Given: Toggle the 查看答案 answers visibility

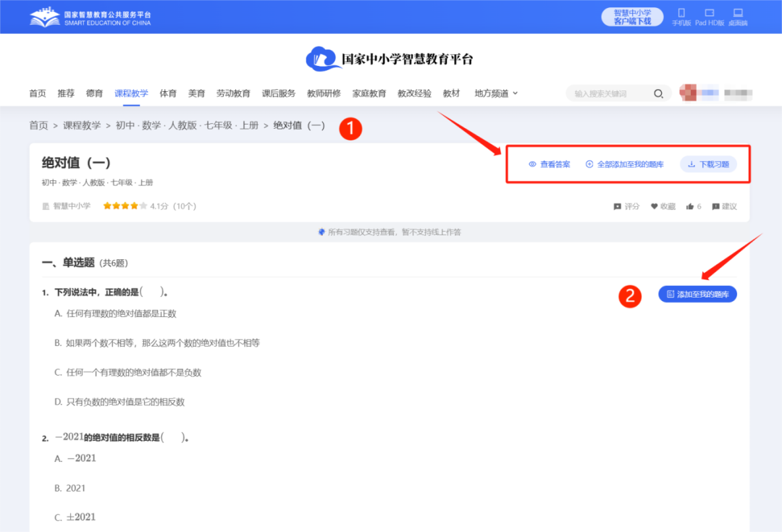Looking at the screenshot, I should click(551, 164).
